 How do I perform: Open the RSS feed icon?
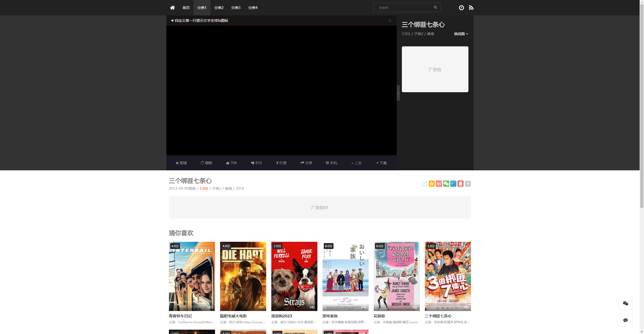[x=471, y=8]
